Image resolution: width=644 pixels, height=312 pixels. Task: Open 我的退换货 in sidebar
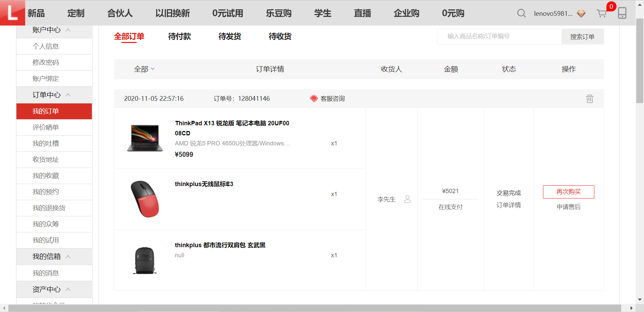pyautogui.click(x=54, y=208)
